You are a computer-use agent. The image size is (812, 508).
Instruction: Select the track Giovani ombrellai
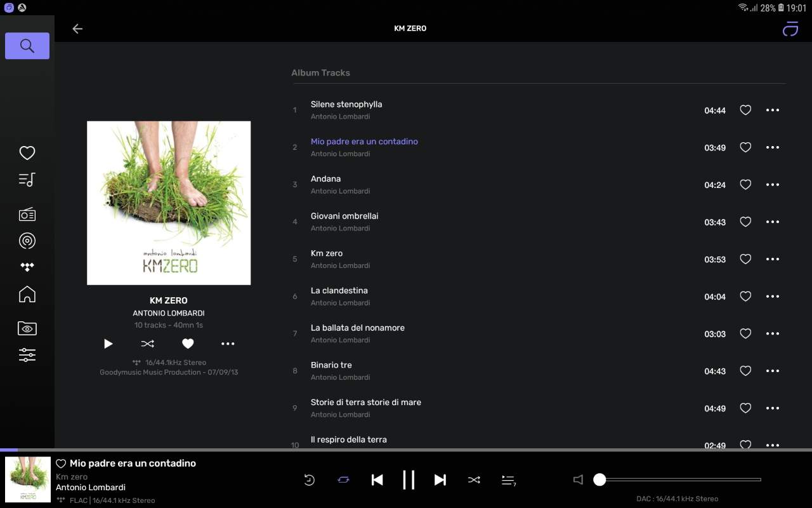pos(344,217)
